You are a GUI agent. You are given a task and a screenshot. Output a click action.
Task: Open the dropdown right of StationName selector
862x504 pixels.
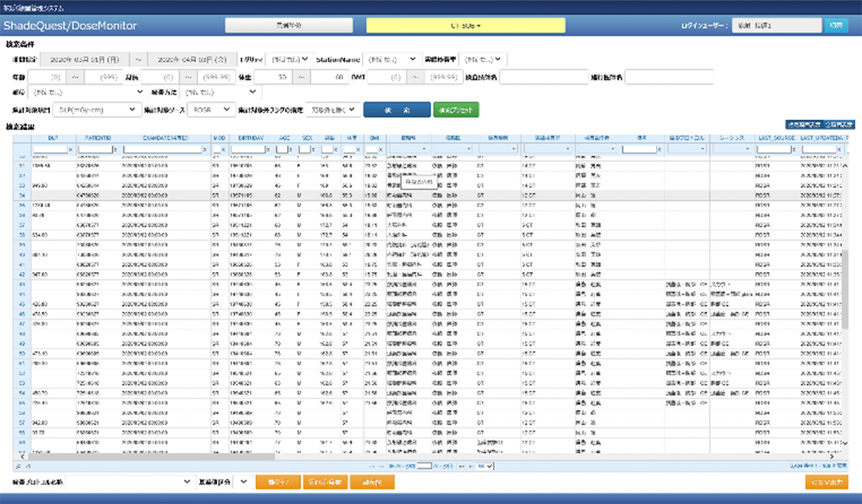point(483,59)
